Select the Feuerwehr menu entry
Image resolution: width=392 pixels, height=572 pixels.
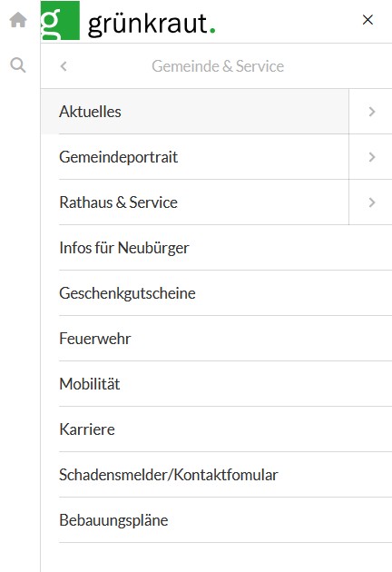225,339
